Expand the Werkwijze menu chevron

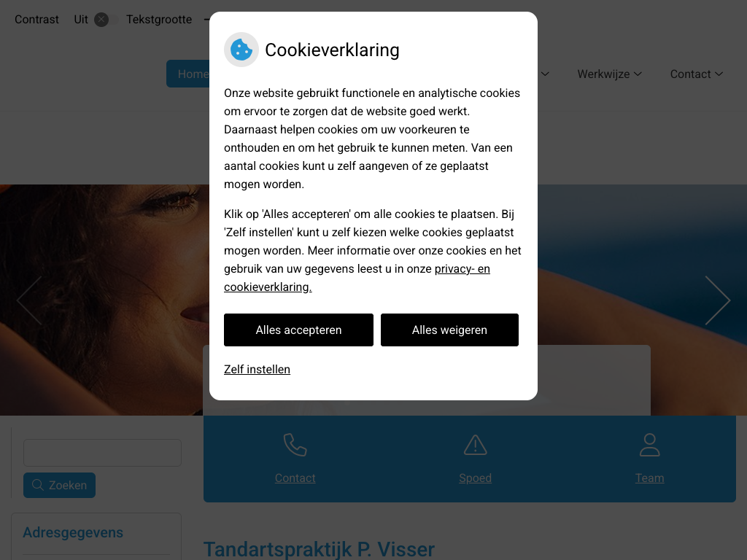638,74
